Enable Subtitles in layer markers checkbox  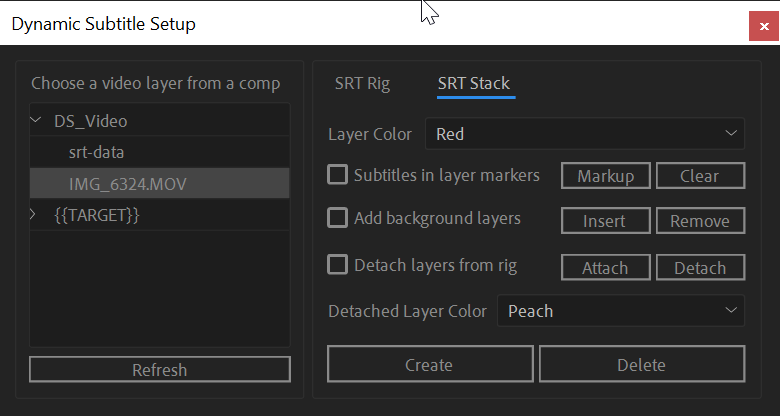pyautogui.click(x=337, y=175)
